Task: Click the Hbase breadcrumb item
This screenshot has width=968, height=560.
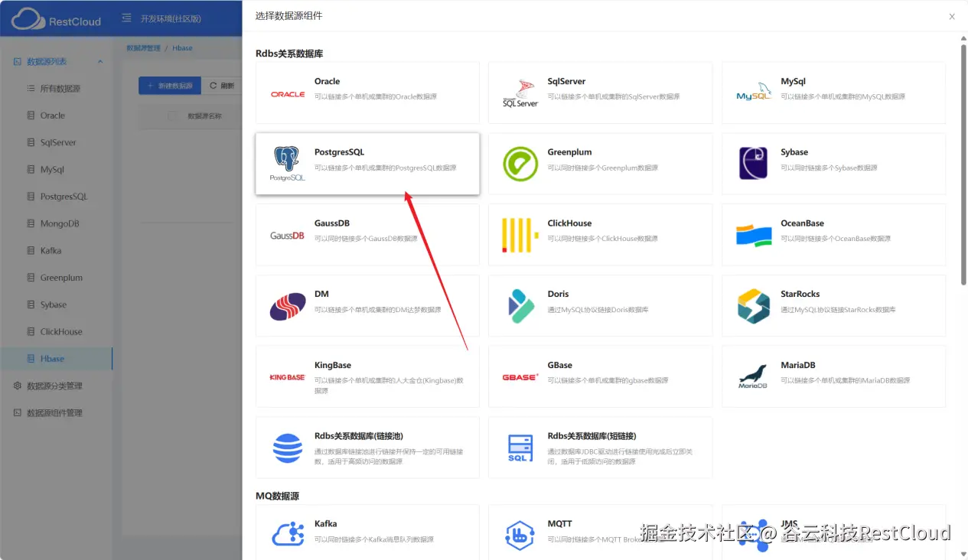Action: pyautogui.click(x=182, y=48)
